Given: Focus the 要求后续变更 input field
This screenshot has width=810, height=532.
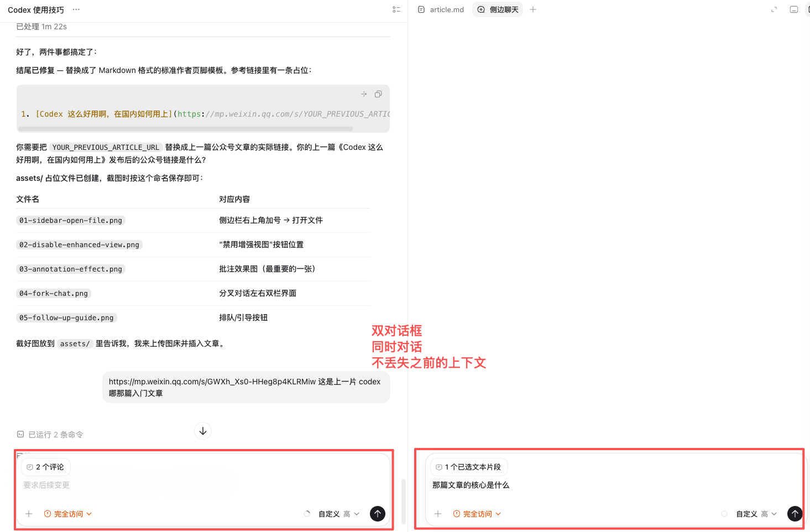Looking at the screenshot, I should (203, 485).
